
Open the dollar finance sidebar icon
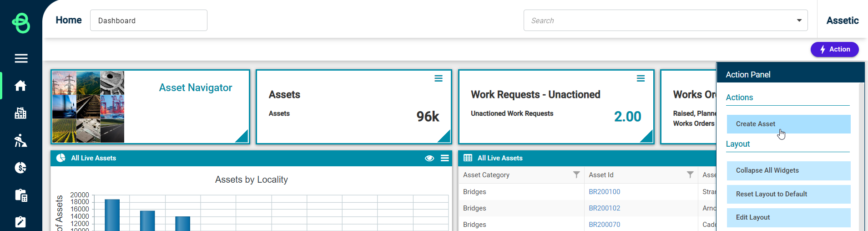click(x=20, y=168)
